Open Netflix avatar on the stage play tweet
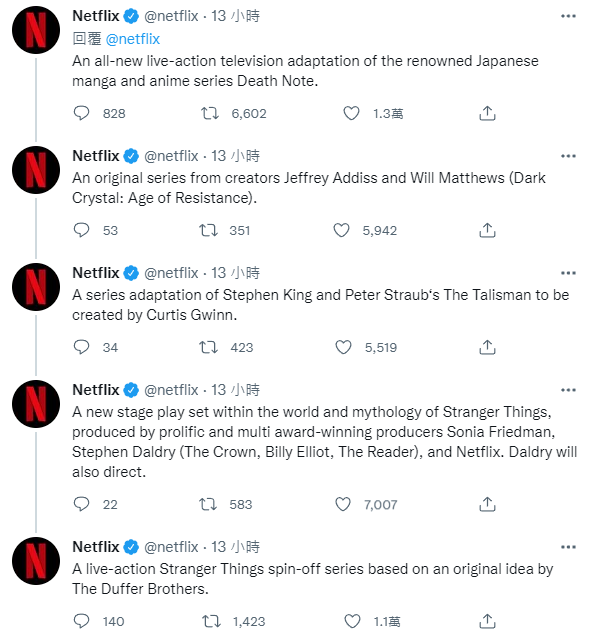This screenshot has height=637, width=594. (36, 404)
